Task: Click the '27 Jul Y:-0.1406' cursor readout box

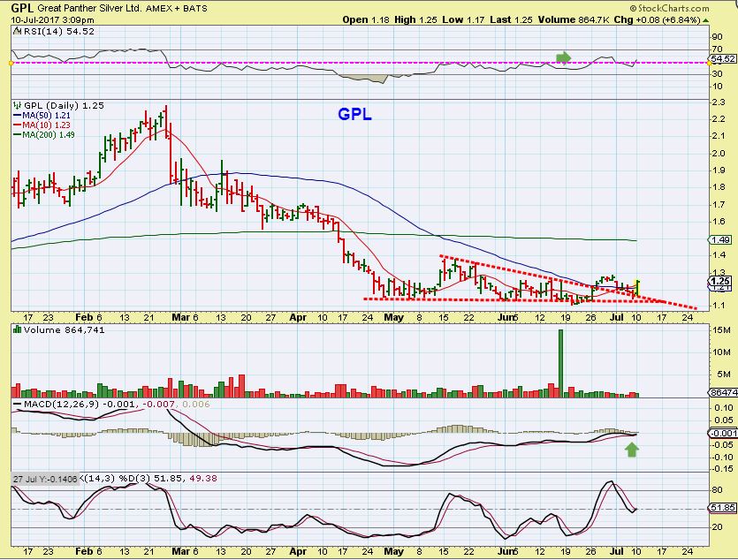Action: tap(45, 479)
